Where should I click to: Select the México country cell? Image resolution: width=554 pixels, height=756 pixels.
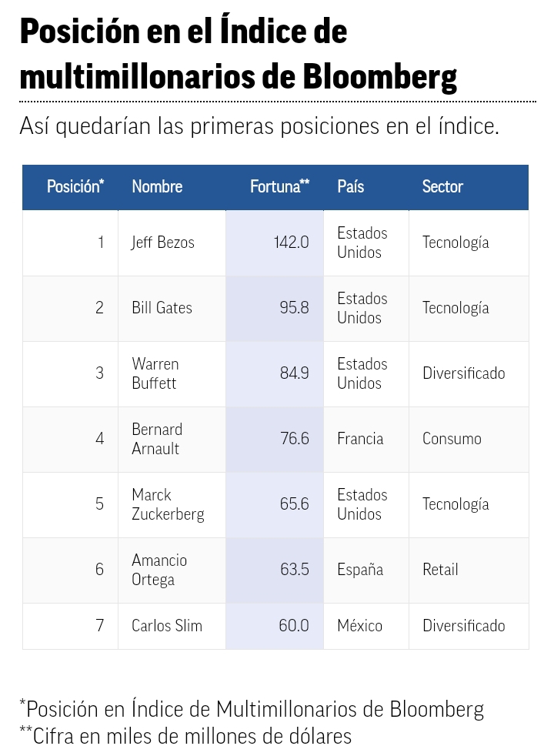[x=359, y=626]
